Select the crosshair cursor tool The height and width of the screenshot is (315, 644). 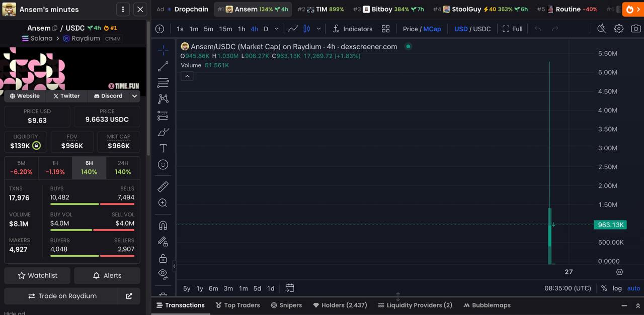click(163, 50)
